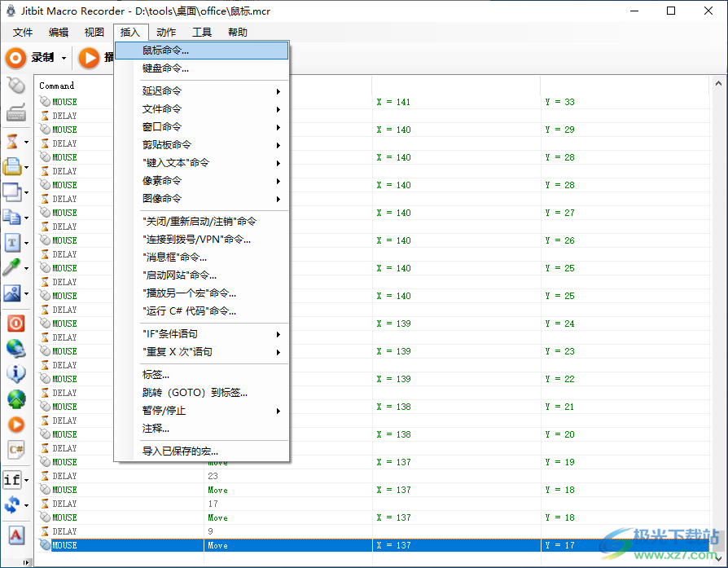Click the red shutdown command sidebar icon
The image size is (728, 568).
coord(15,323)
